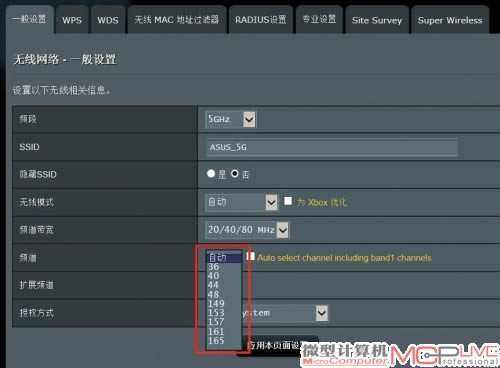Choose channel 165 from the list
The height and width of the screenshot is (368, 500).
[x=224, y=341]
